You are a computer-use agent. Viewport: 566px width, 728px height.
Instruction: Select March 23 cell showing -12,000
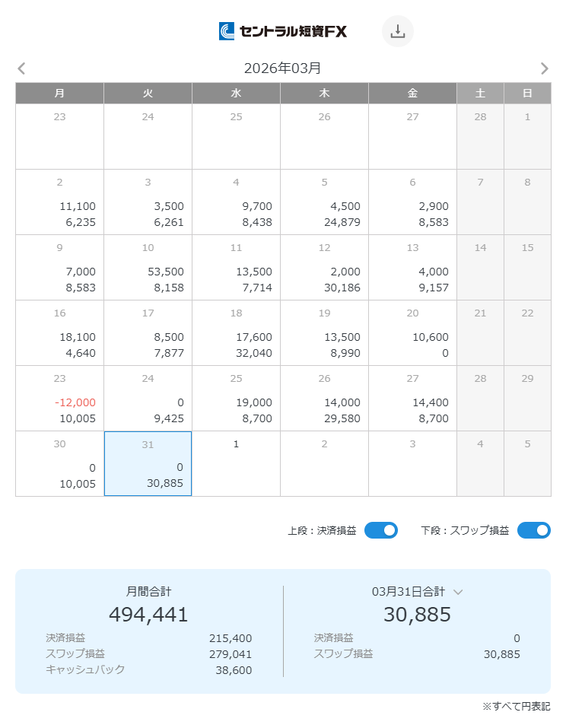coord(59,399)
